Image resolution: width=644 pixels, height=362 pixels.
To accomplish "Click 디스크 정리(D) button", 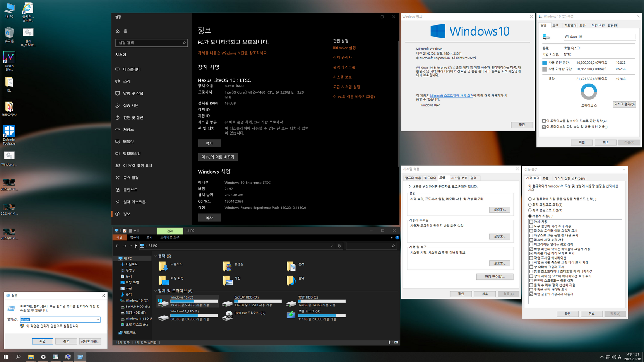I will pos(624,104).
